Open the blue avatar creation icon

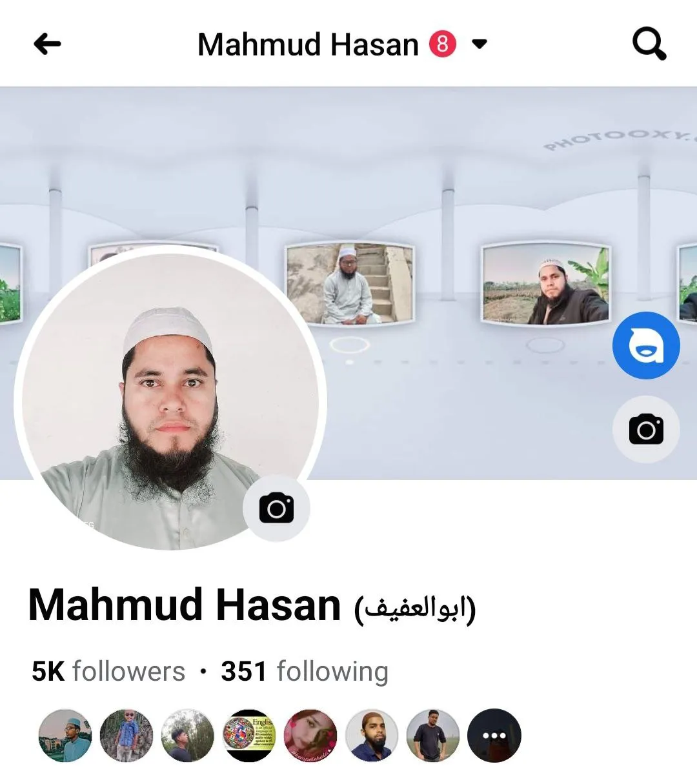[x=646, y=345]
